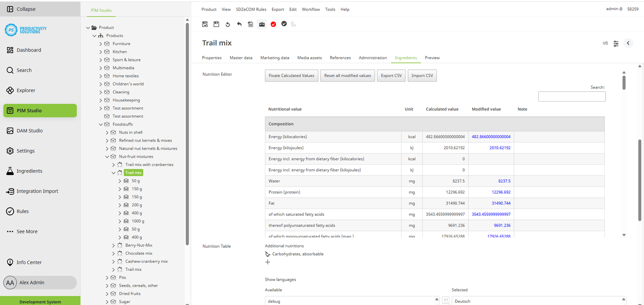Click the Export CSV button
Screen dimensions: 644x305
pyautogui.click(x=391, y=76)
